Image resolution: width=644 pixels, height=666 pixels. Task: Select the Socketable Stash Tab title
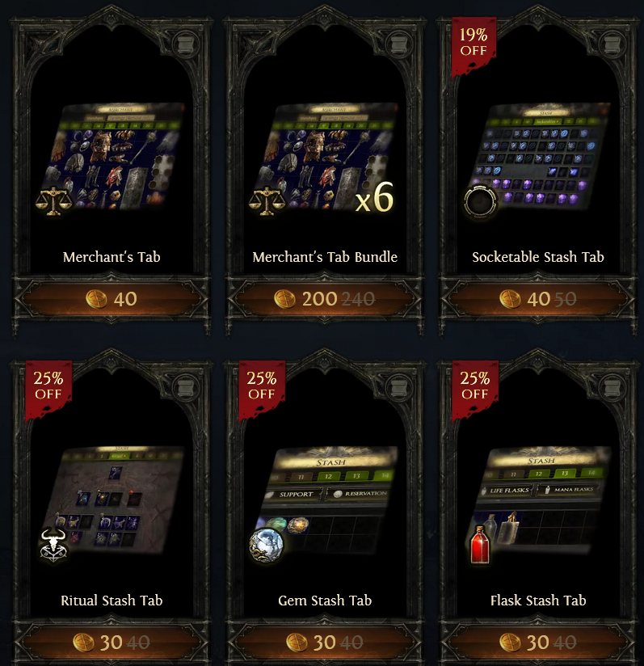538,257
